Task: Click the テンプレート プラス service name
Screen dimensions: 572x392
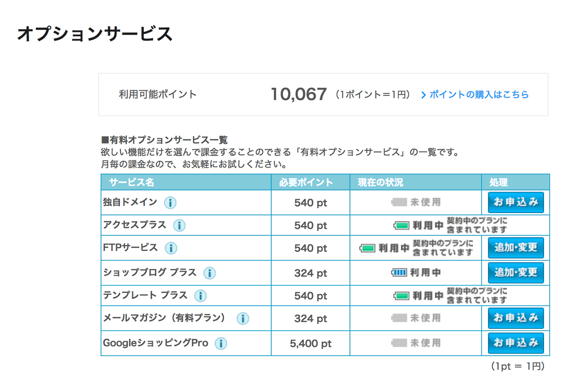Action: [x=145, y=295]
